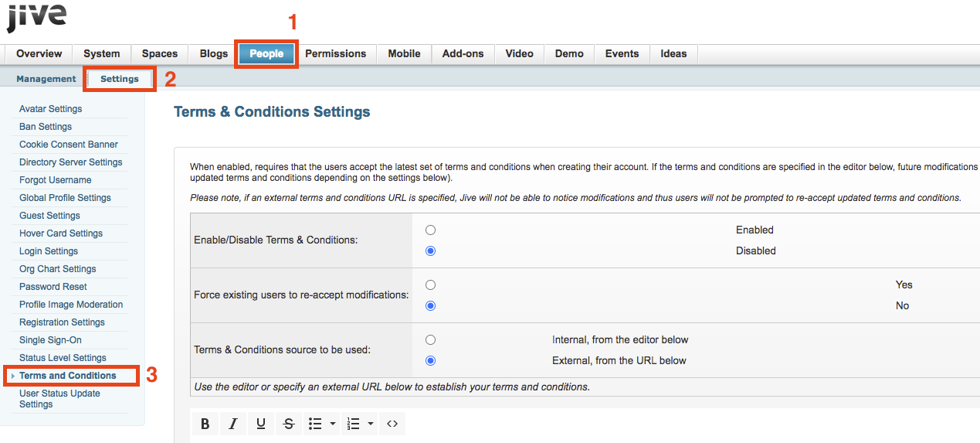Viewport: 980px width, 443px height.
Task: Expand the bulleted list style dropdown arrow
Action: (x=333, y=424)
